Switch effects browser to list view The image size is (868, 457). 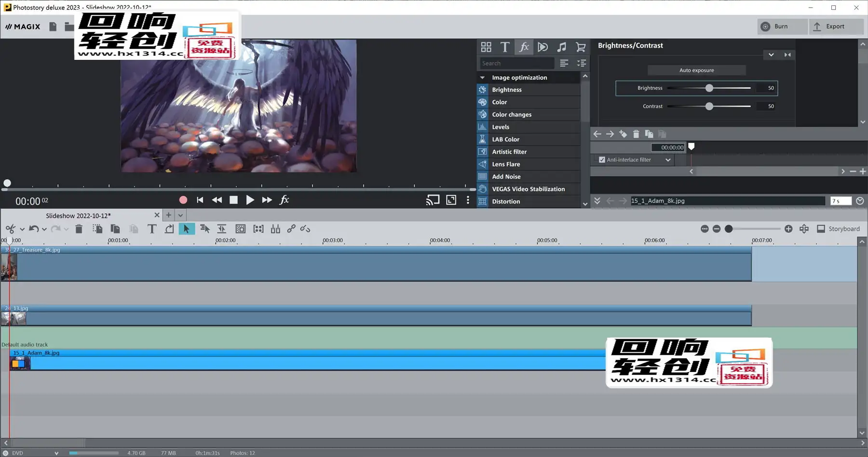pyautogui.click(x=564, y=63)
